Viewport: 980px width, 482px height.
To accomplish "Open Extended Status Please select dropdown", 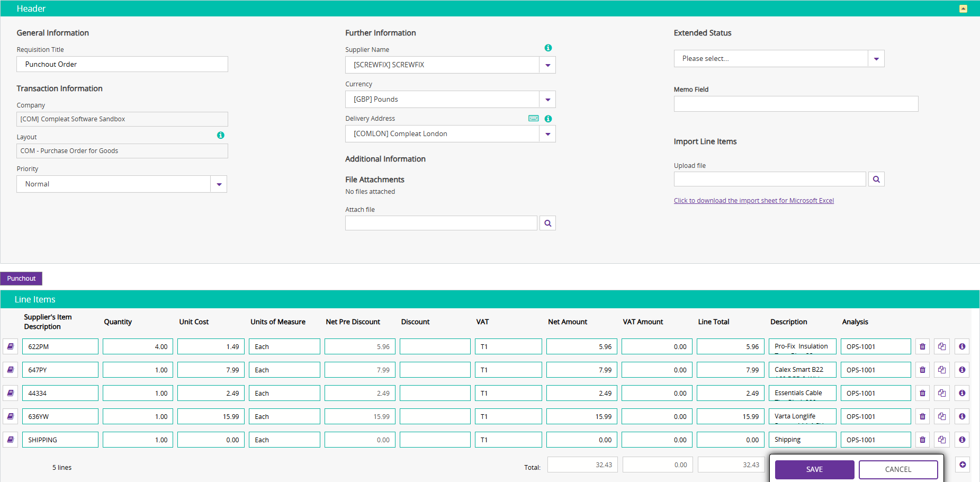I will (876, 58).
